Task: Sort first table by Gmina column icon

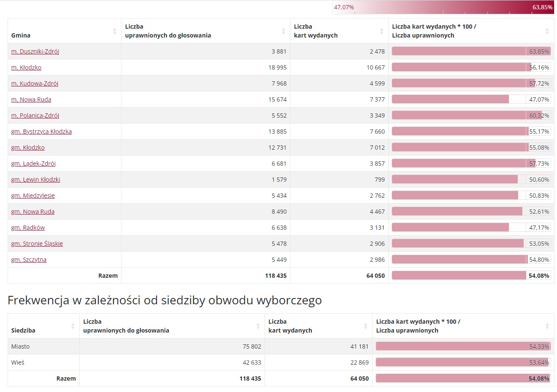Action: pyautogui.click(x=114, y=31)
